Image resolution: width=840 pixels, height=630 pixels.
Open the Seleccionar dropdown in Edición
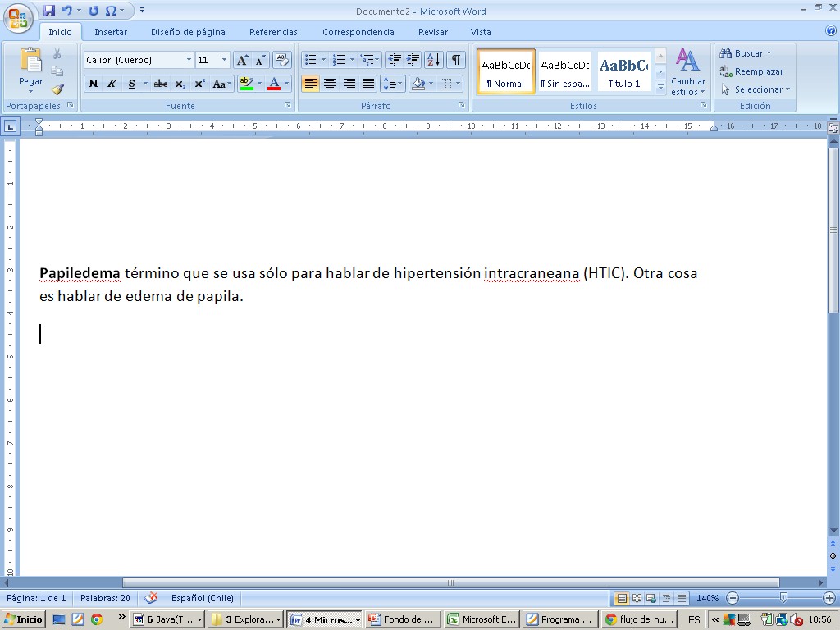click(756, 89)
